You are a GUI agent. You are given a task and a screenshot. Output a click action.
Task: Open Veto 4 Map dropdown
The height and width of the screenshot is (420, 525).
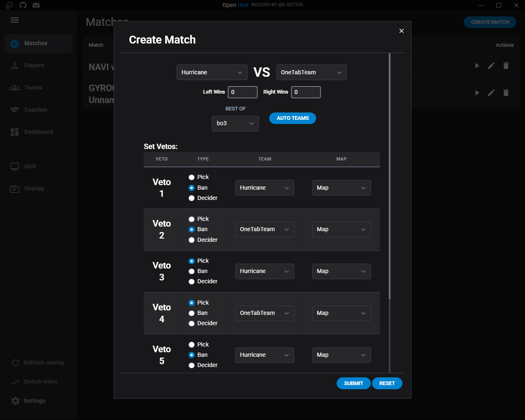(342, 313)
